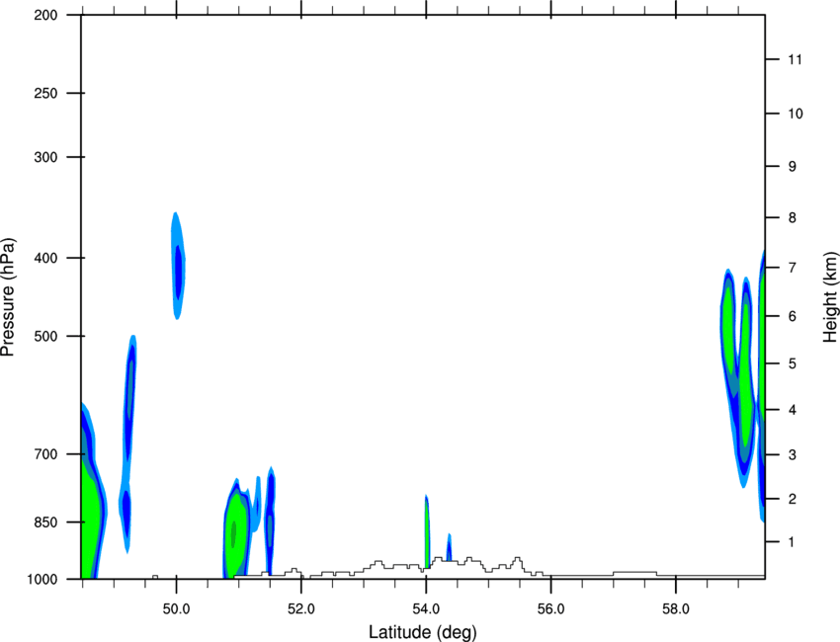Click the 56.0 latitude tick label
The height and width of the screenshot is (642, 840).
click(550, 609)
